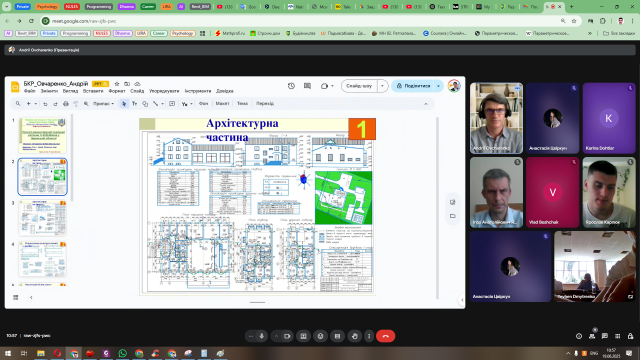Expand camera options chevron in Meet
640x360 pixels.
(276, 336)
